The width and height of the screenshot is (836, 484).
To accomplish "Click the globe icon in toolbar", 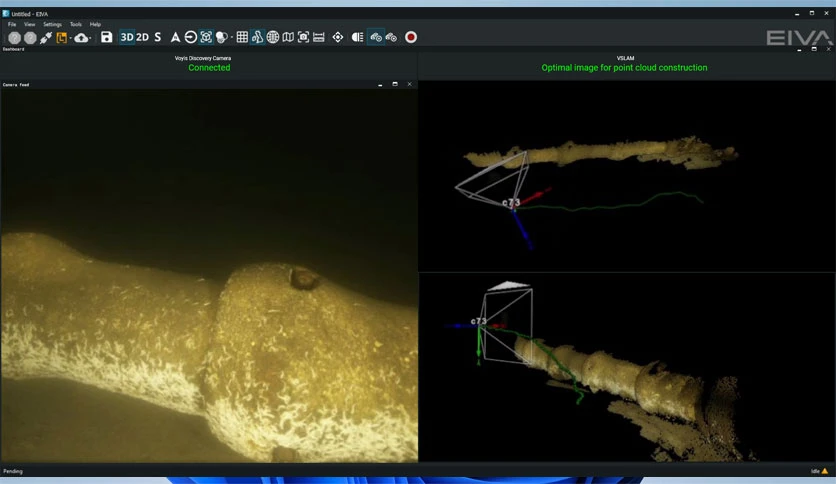I will click(272, 37).
